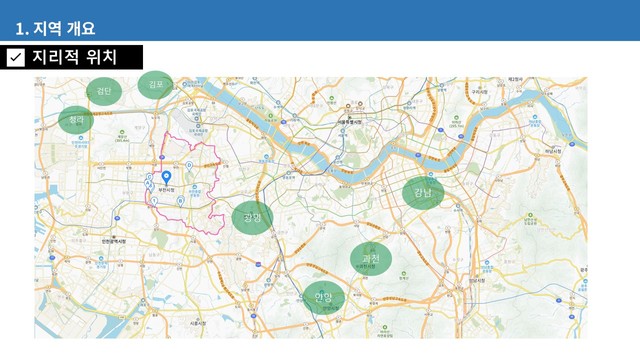640x360 pixels.
Task: Click the 시흥시청 label on the map
Action: tap(198, 323)
